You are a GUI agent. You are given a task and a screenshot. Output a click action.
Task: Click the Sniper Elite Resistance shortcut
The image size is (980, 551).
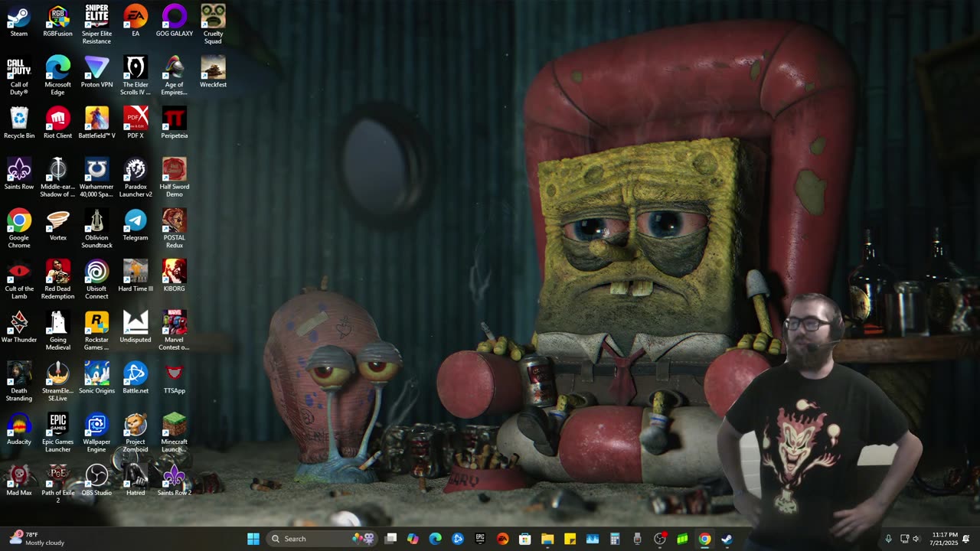click(96, 24)
